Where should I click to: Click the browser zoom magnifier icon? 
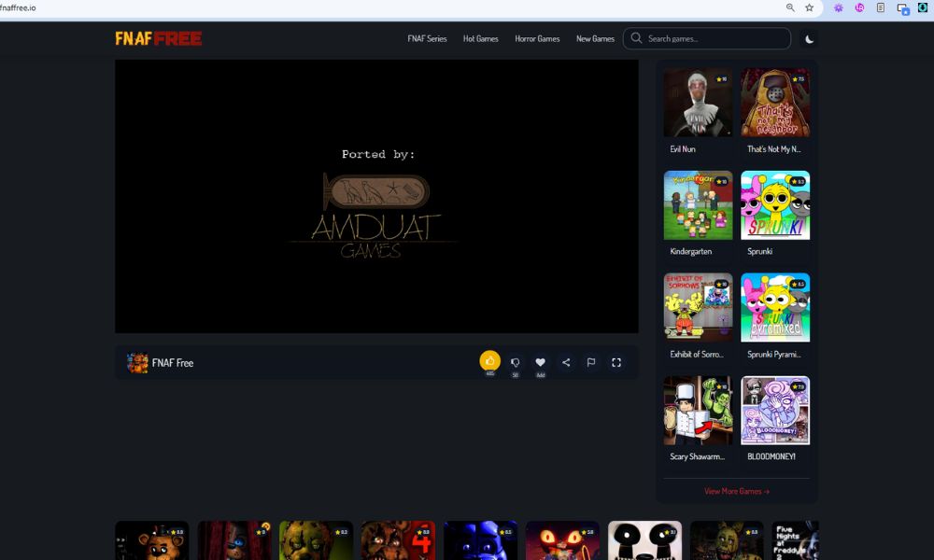(x=790, y=7)
